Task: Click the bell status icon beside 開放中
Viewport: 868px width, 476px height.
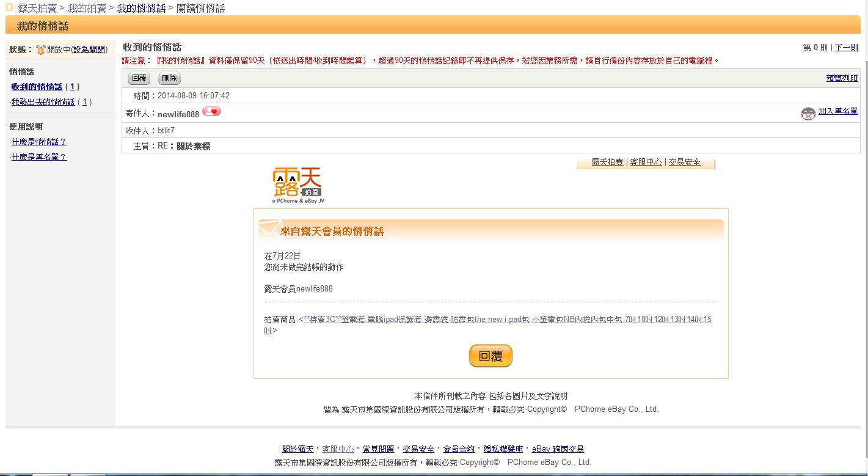Action: pyautogui.click(x=41, y=49)
